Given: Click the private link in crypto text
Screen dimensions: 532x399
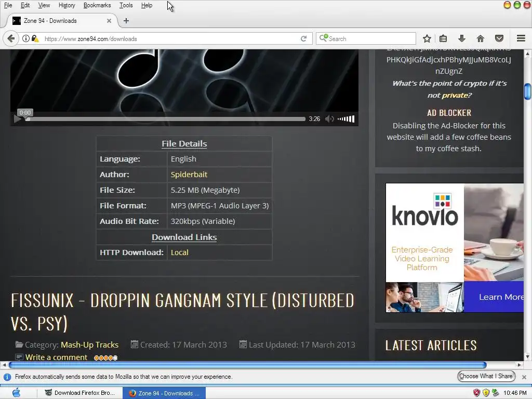Looking at the screenshot, I should pos(455,96).
